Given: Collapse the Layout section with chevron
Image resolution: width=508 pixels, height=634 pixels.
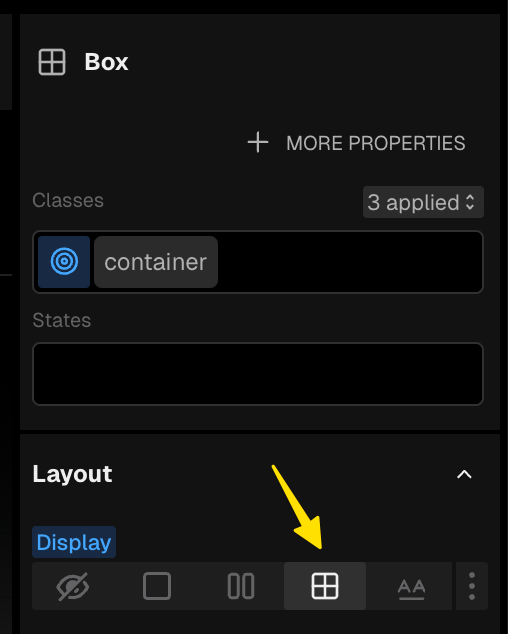Looking at the screenshot, I should (x=464, y=474).
